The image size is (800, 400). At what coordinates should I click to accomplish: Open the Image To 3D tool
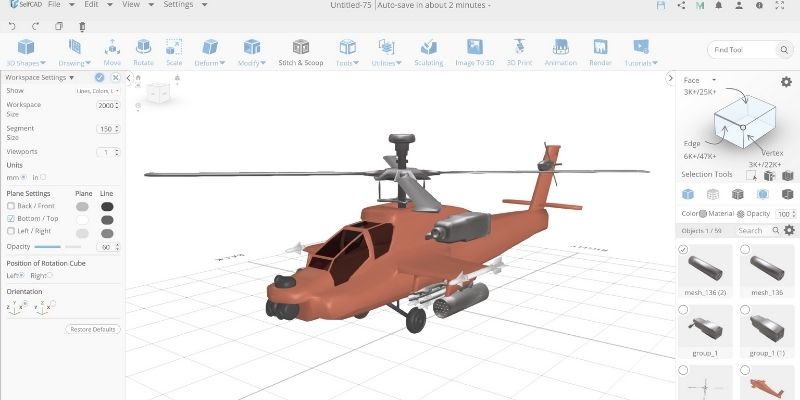(x=474, y=51)
